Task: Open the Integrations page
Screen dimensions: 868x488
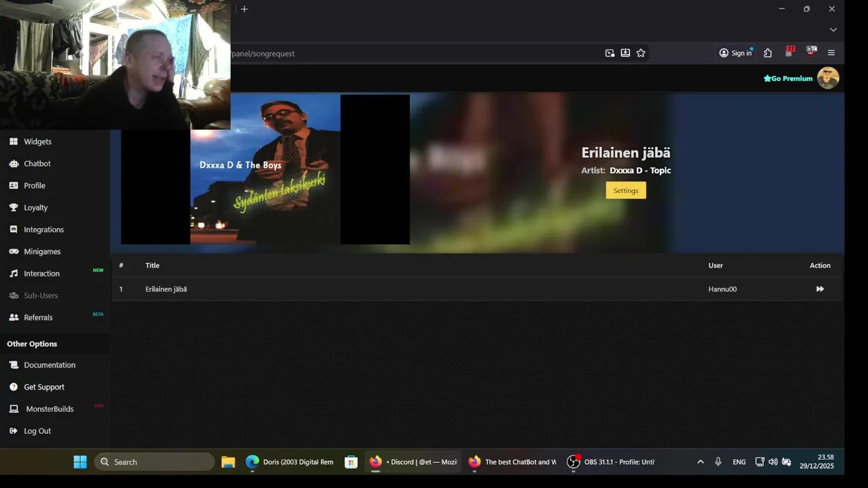Action: tap(44, 230)
